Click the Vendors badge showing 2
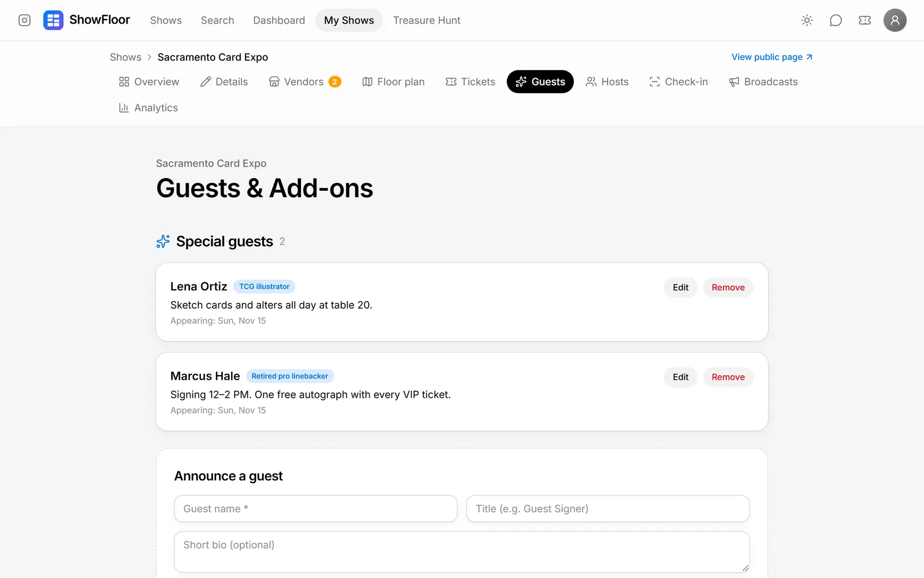This screenshot has width=924, height=578. point(335,81)
